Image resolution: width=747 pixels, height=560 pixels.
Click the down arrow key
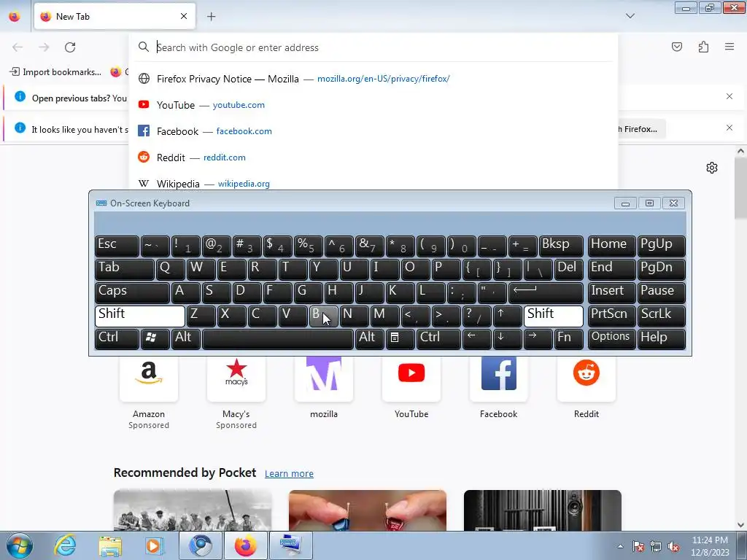pos(507,339)
